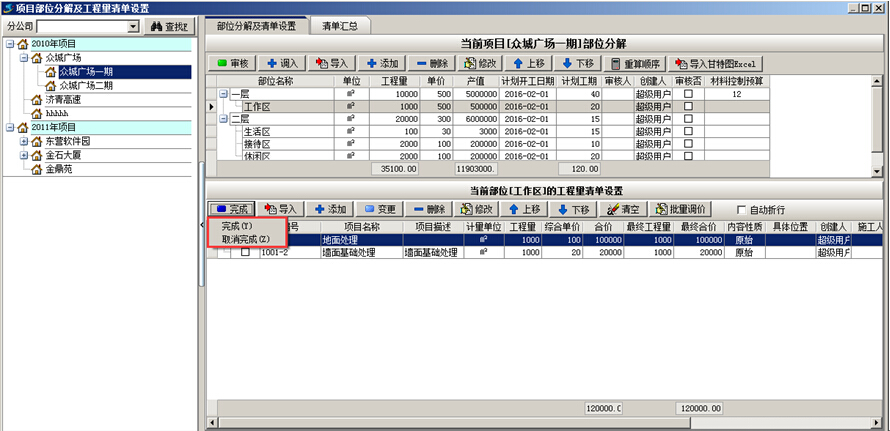Viewport: 890px width, 431px height.
Task: Click 上移 in the upper toolbar
Action: point(531,62)
